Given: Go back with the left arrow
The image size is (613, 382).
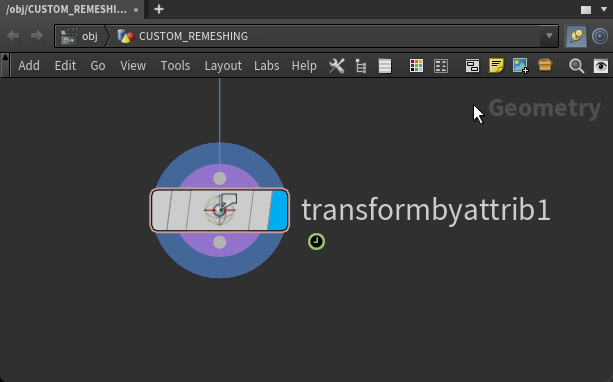Looking at the screenshot, I should point(13,36).
